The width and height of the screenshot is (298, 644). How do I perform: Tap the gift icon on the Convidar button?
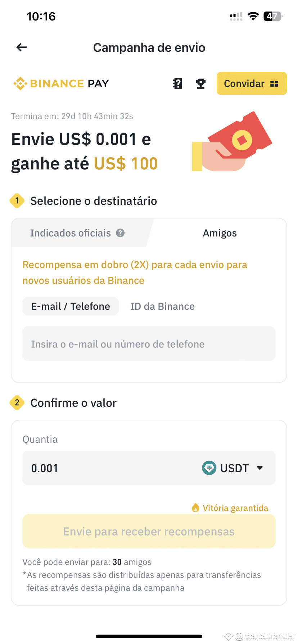click(x=274, y=83)
